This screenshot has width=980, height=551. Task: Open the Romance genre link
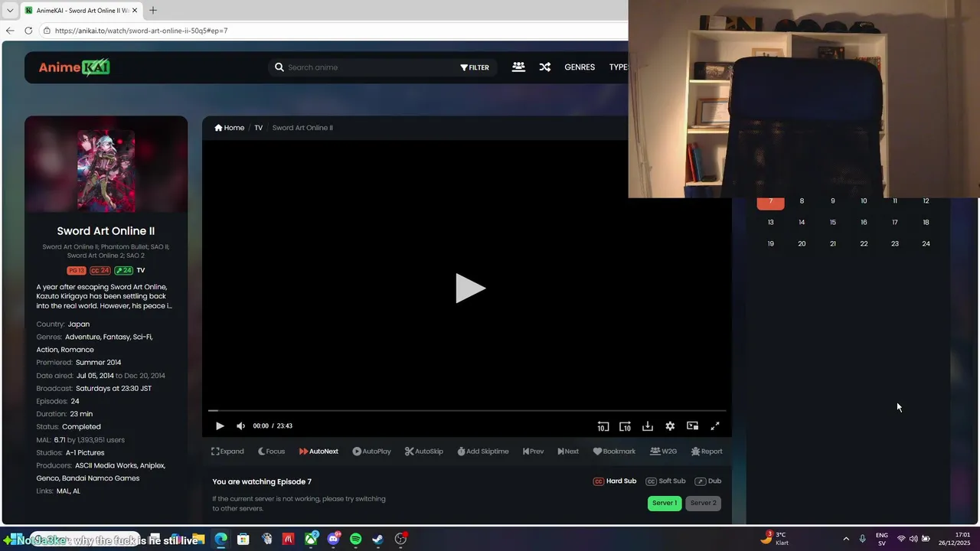[77, 350]
